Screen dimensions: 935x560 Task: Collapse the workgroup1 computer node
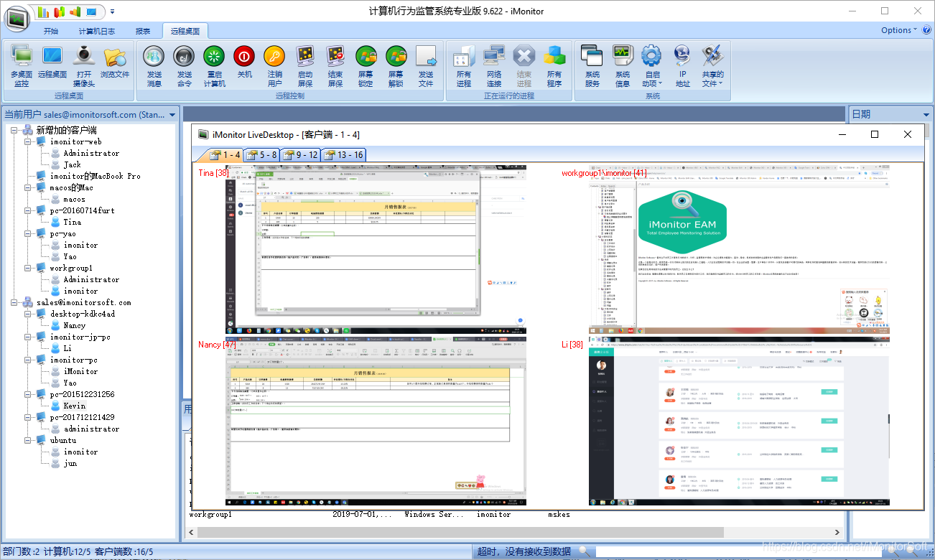pyautogui.click(x=29, y=268)
